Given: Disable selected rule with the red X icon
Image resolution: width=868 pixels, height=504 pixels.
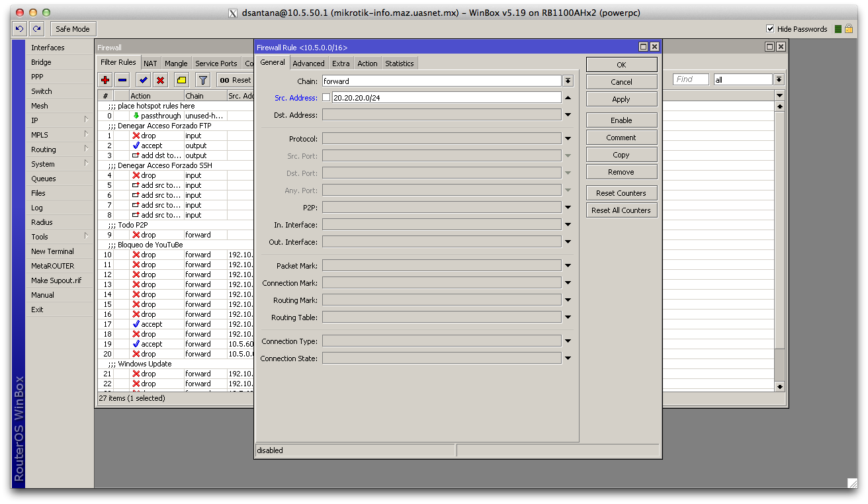Looking at the screenshot, I should [160, 80].
